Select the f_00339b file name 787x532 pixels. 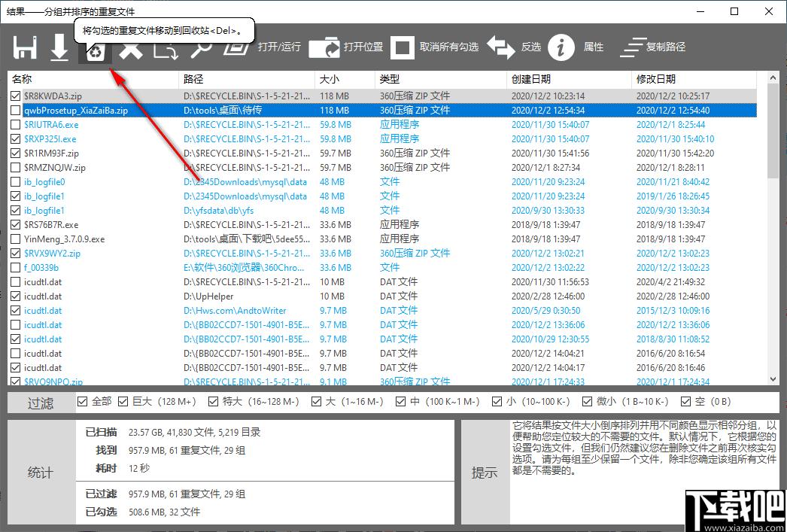pos(41,268)
